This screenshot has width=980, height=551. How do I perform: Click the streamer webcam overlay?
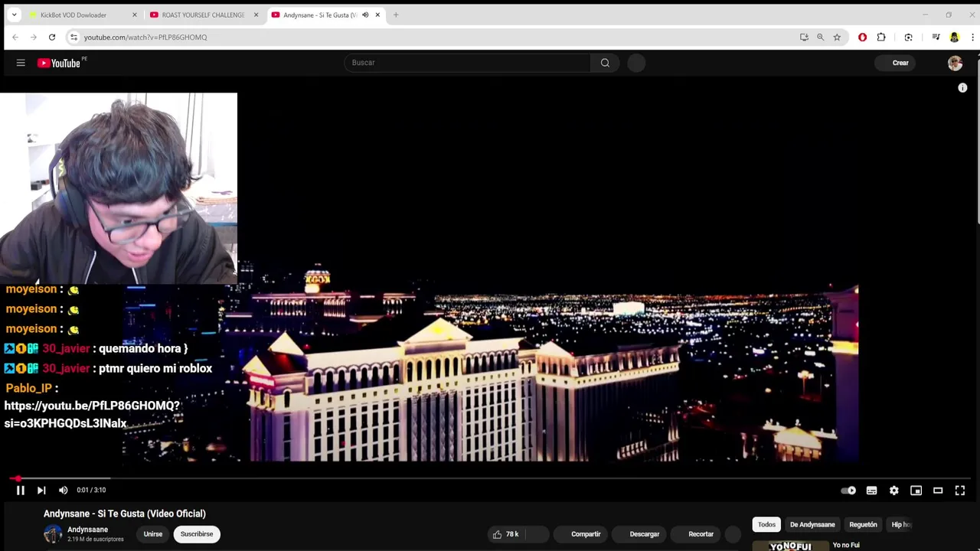click(119, 188)
